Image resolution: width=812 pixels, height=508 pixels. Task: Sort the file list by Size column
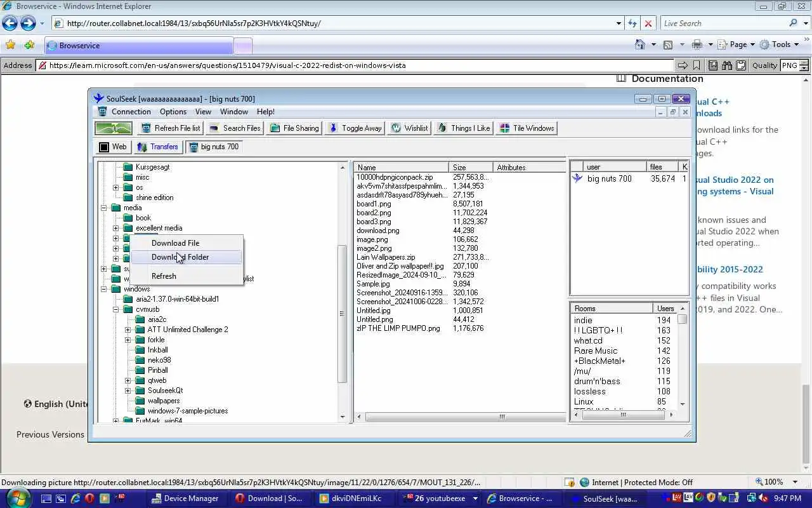pos(471,167)
